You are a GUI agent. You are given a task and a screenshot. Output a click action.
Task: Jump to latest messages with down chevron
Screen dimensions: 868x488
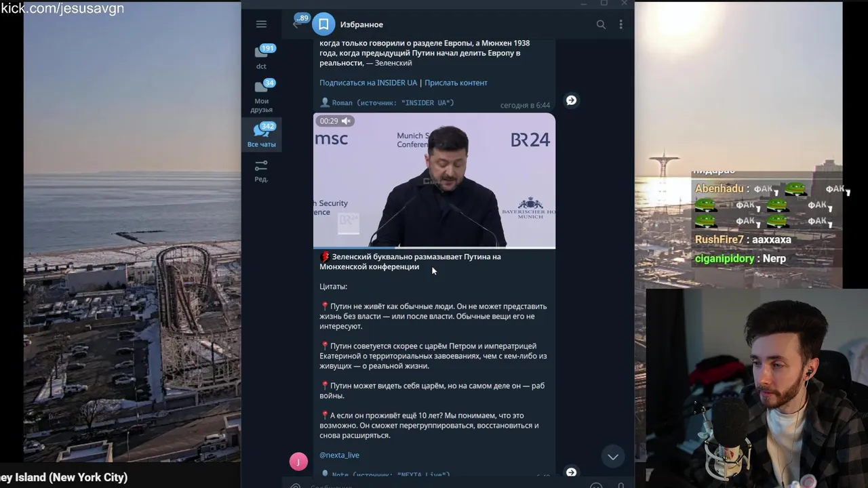(x=613, y=457)
